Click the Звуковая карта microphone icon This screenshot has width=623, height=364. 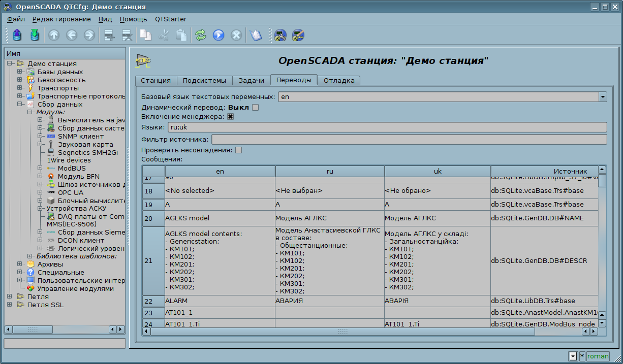(51, 144)
